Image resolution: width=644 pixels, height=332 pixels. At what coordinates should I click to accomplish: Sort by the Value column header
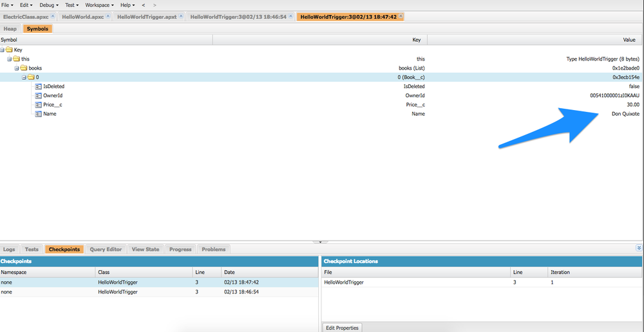point(534,40)
